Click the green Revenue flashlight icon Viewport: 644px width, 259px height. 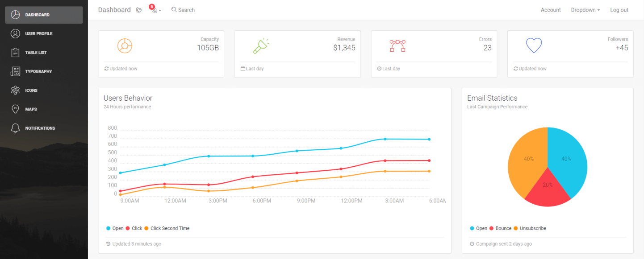point(261,45)
